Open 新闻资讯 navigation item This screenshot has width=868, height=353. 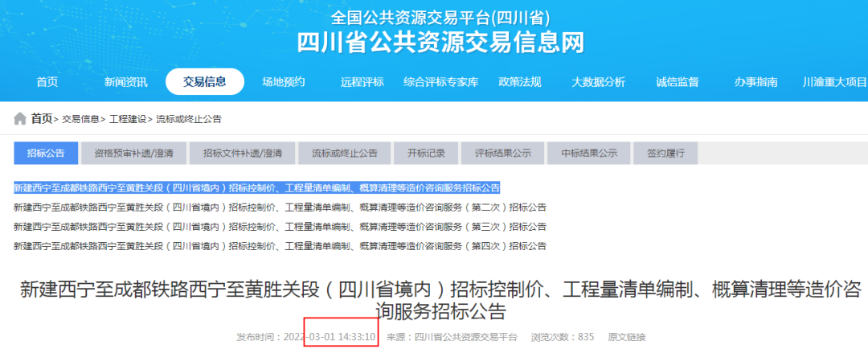click(x=125, y=82)
